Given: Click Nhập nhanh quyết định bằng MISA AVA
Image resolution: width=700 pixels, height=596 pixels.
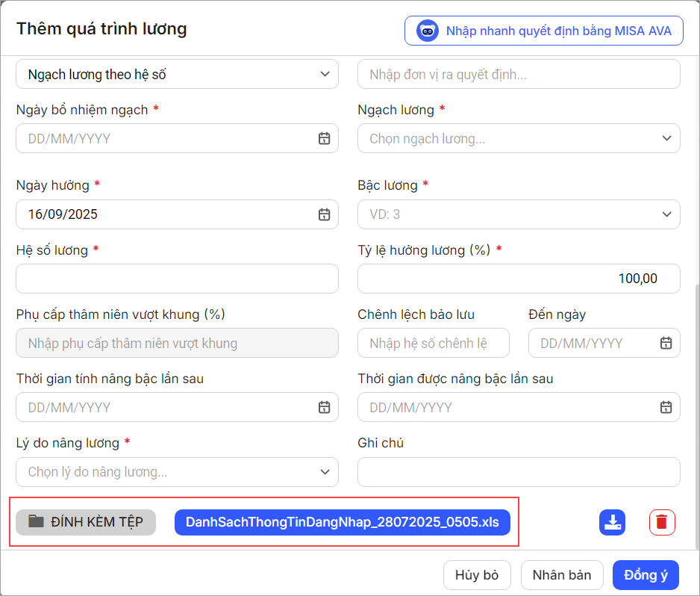Looking at the screenshot, I should tap(558, 31).
